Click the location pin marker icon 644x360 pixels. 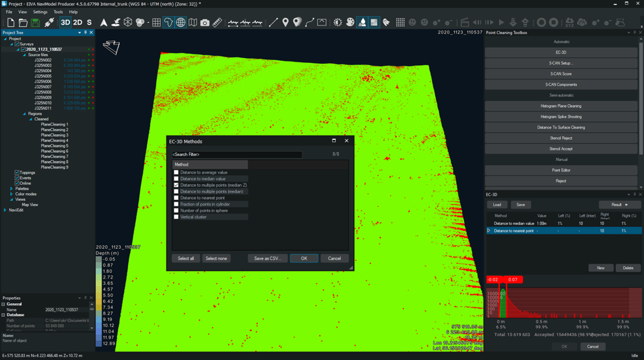285,23
